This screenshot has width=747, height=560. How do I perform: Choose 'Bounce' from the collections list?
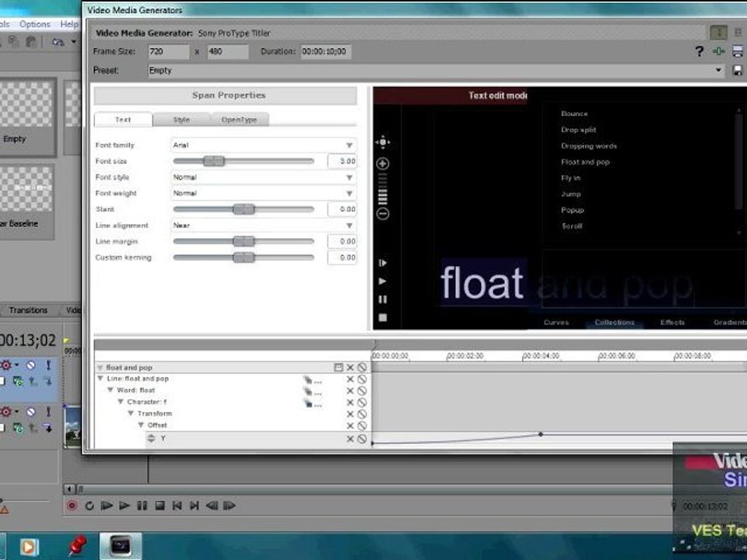coord(574,114)
